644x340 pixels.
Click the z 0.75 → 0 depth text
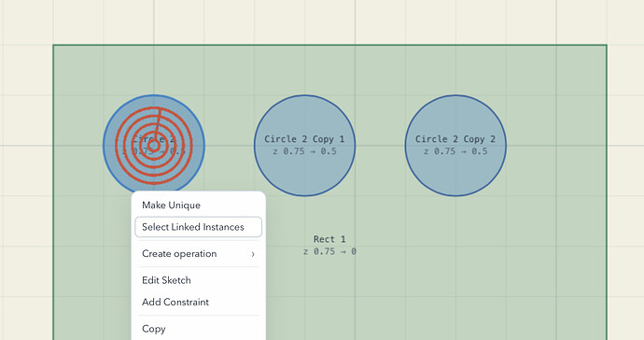pyautogui.click(x=329, y=251)
